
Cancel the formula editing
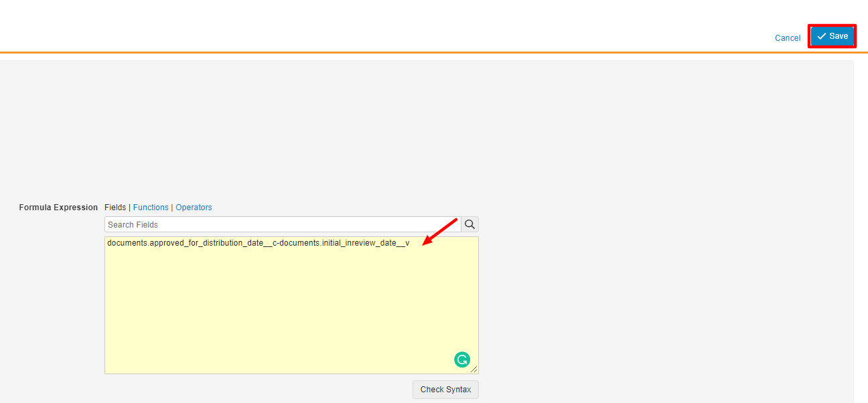tap(787, 38)
